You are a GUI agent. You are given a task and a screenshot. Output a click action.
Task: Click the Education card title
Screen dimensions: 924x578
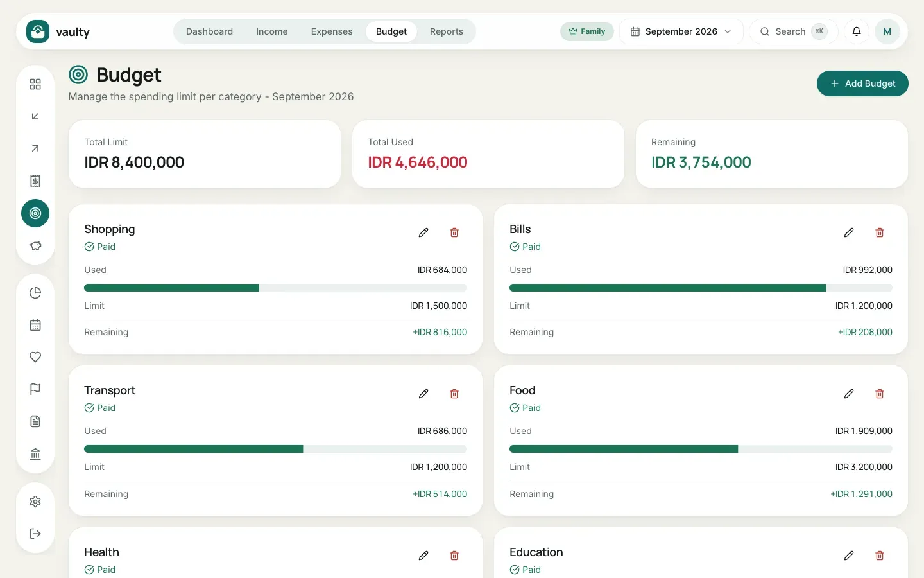(x=536, y=552)
